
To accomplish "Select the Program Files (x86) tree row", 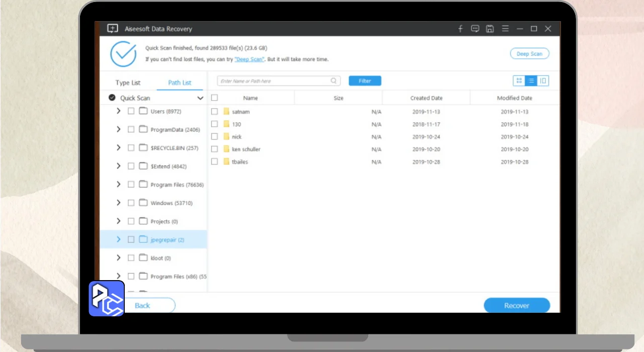I will point(153,276).
